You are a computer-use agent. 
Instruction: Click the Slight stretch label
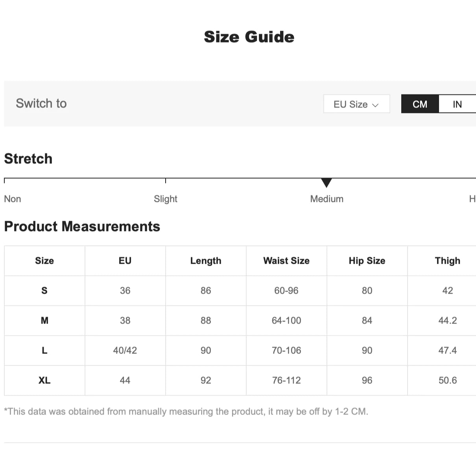click(165, 199)
